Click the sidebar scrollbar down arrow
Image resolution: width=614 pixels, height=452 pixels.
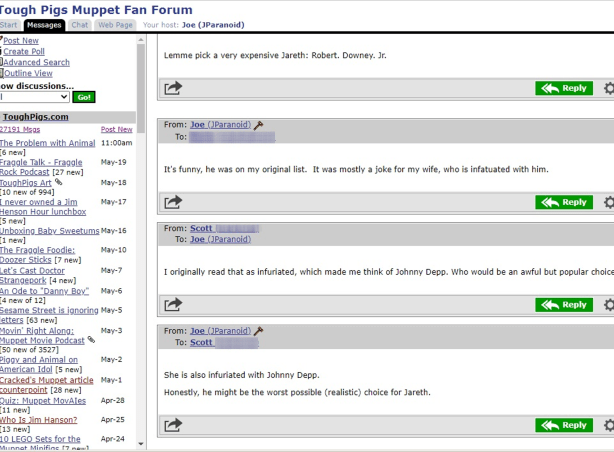(141, 444)
